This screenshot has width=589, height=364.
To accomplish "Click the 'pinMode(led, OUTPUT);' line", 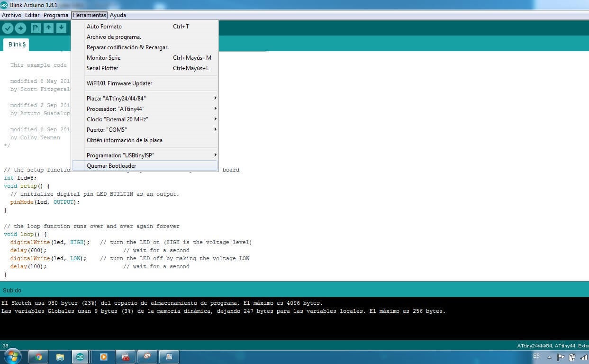I will click(x=45, y=202).
